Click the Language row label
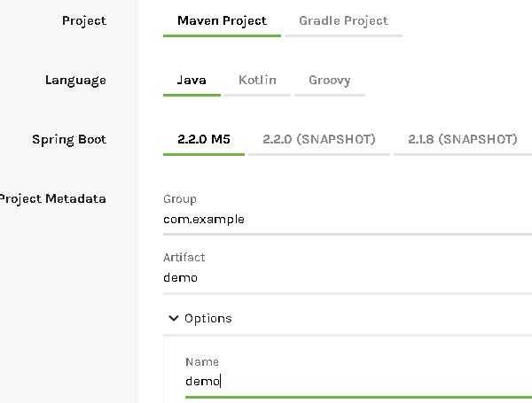The width and height of the screenshot is (532, 403). [x=75, y=81]
